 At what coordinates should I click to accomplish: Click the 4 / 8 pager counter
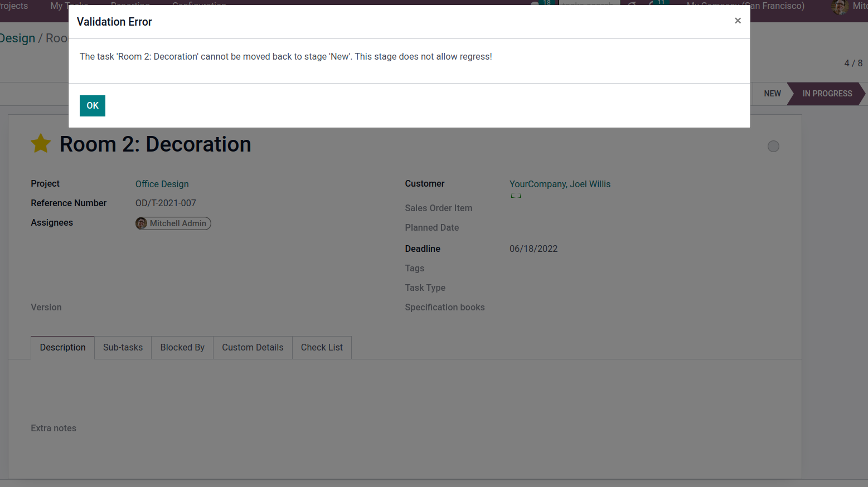(x=853, y=63)
